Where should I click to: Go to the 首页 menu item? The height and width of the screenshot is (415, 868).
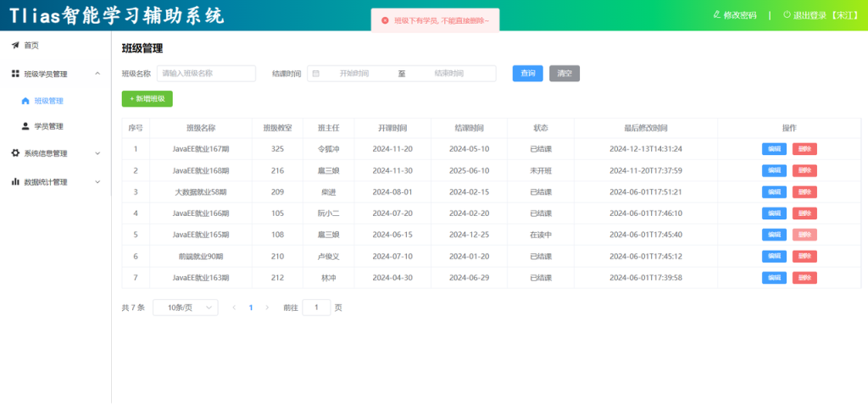click(31, 45)
